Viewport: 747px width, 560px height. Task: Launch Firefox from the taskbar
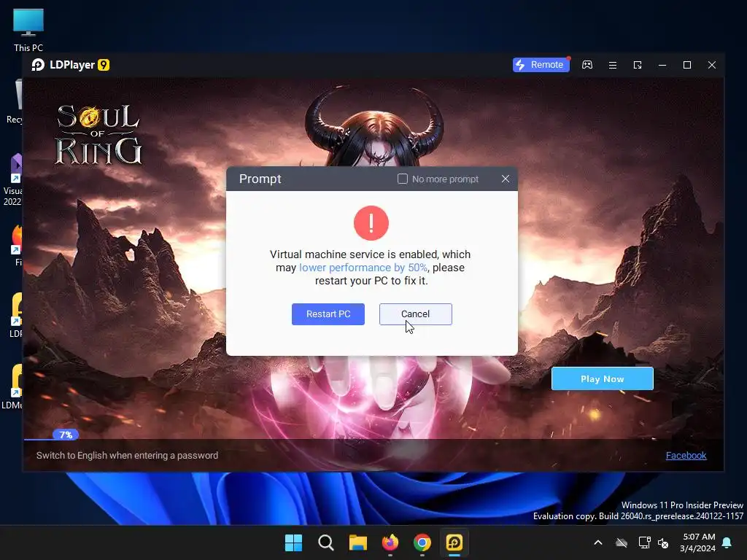point(390,542)
